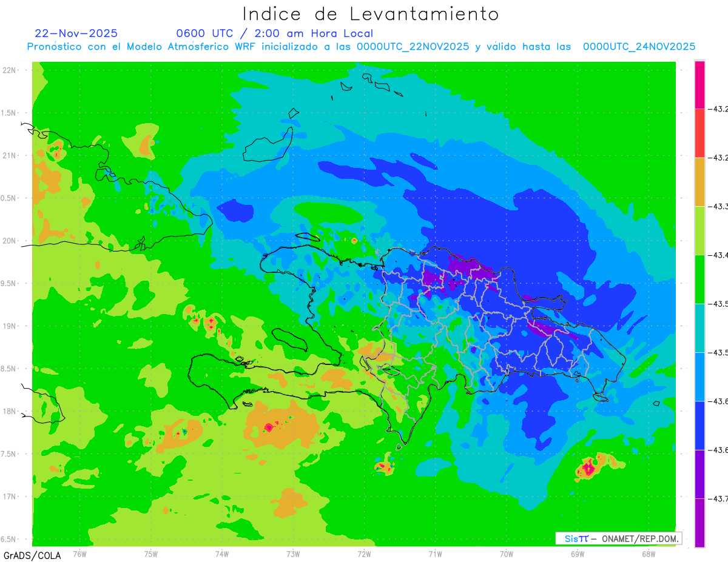Viewport: 728px width, 562px height.
Task: Click the "GrADS/COLA" label
Action: [x=32, y=555]
